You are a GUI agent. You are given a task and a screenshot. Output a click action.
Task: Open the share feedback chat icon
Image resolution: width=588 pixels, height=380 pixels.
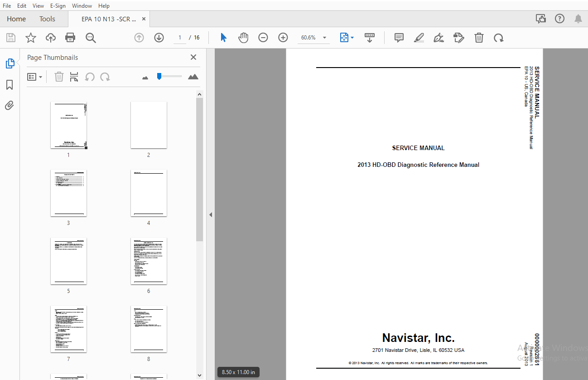click(541, 19)
